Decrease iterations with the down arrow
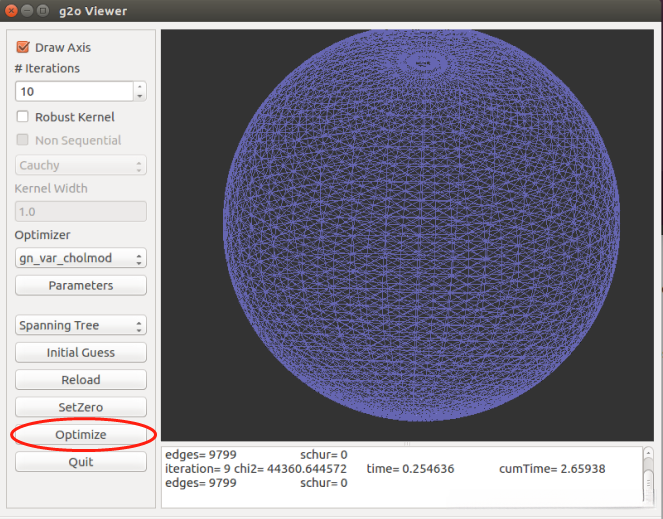Image resolution: width=663 pixels, height=519 pixels. pos(140,96)
